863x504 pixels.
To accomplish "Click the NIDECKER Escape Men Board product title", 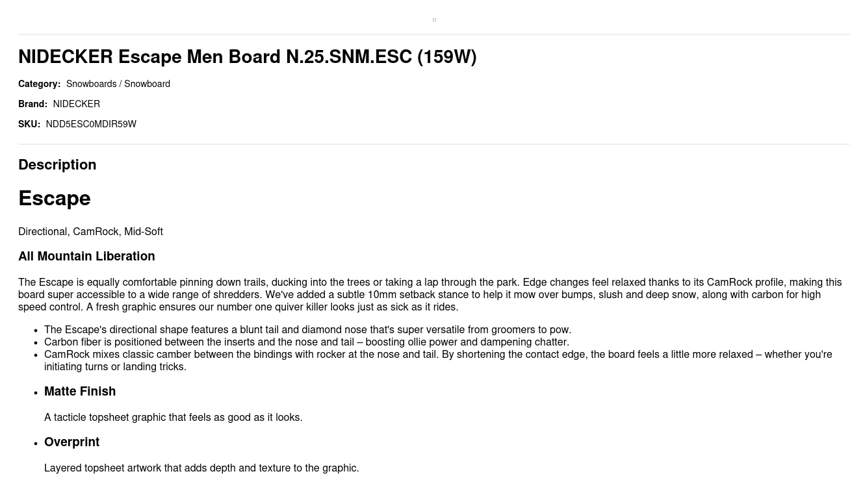I will (247, 57).
